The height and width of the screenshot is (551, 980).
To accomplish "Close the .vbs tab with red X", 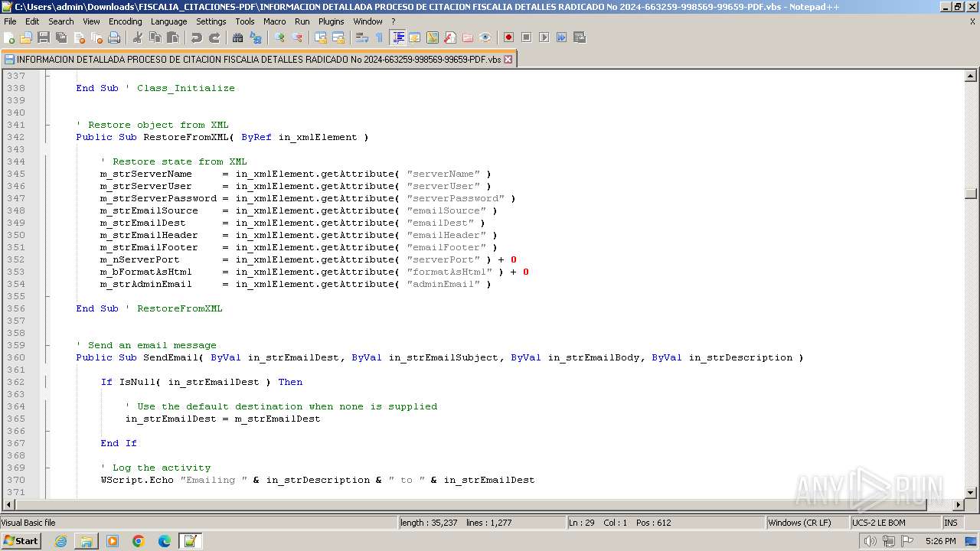I will (x=508, y=59).
